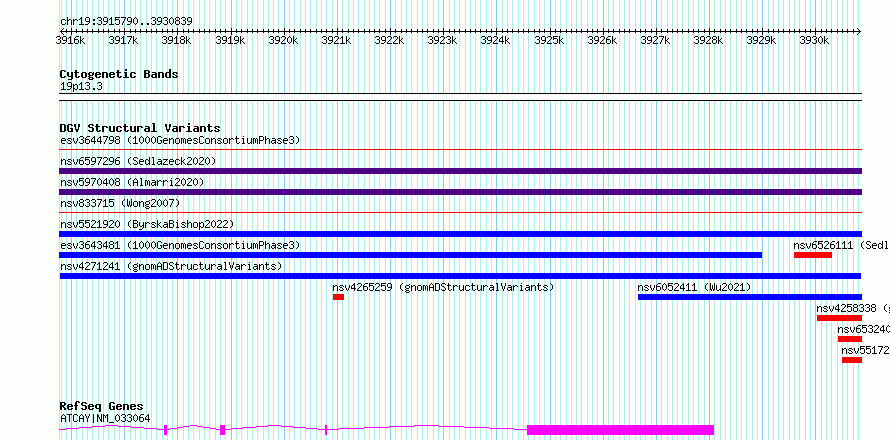Screen dimensions: 890x440
Task: Click the nsv833715 (Wong2007) label
Action: [x=120, y=203]
